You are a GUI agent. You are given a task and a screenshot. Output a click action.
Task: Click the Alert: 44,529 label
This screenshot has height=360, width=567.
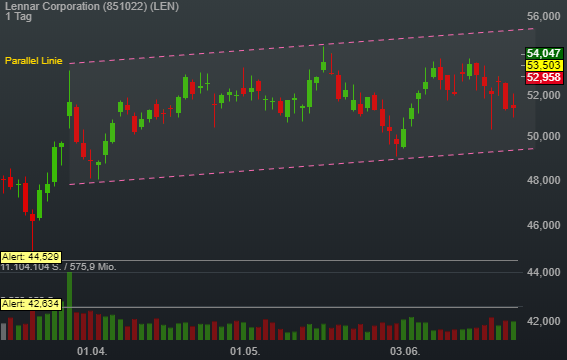[x=31, y=257]
